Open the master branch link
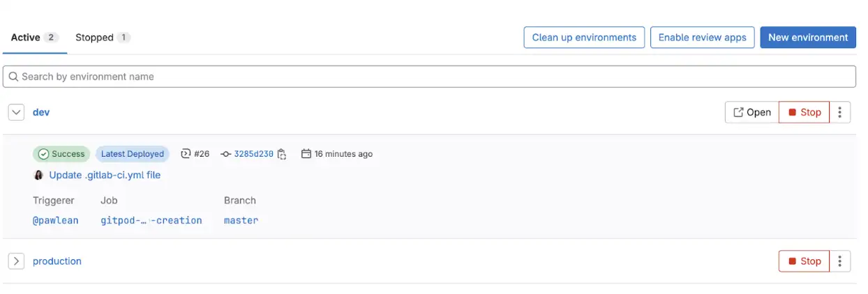 [x=241, y=220]
